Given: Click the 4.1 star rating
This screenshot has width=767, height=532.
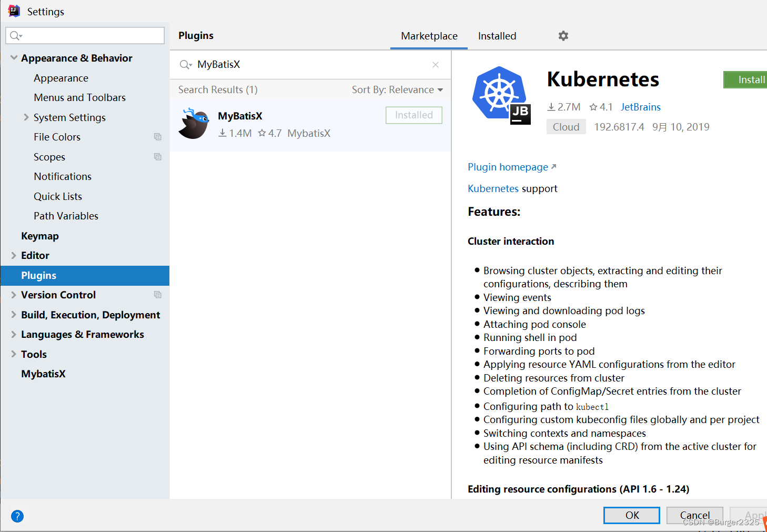Looking at the screenshot, I should pos(601,107).
